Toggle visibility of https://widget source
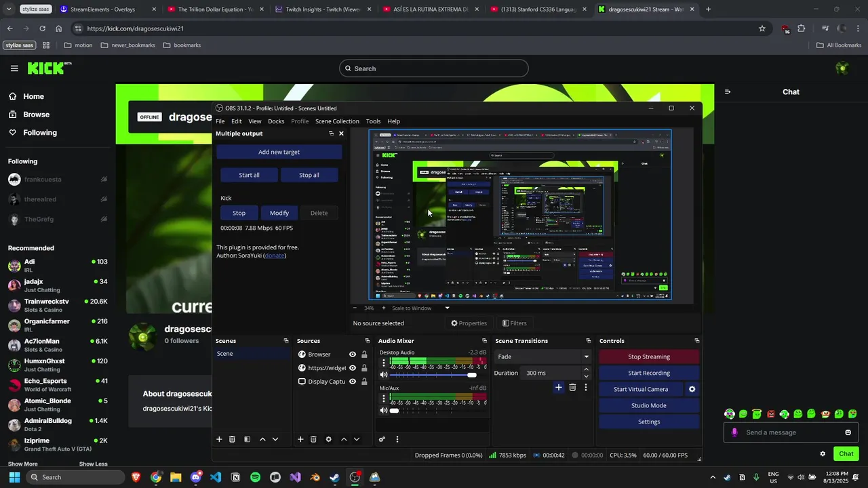868x488 pixels. coord(353,368)
